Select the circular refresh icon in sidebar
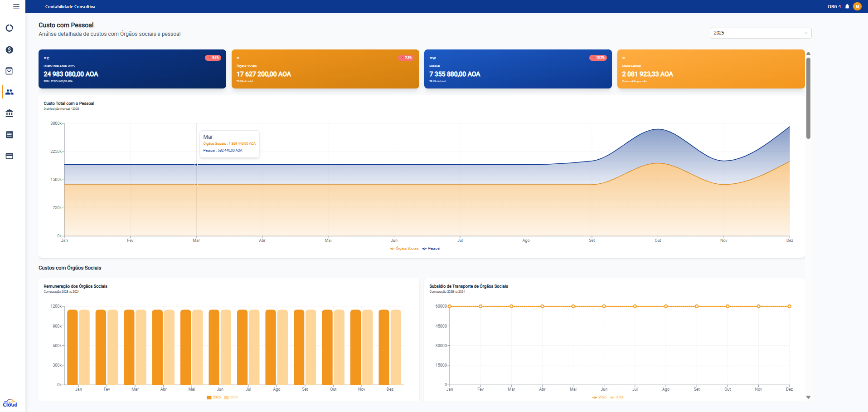Image resolution: width=868 pixels, height=412 pixels. tap(9, 28)
